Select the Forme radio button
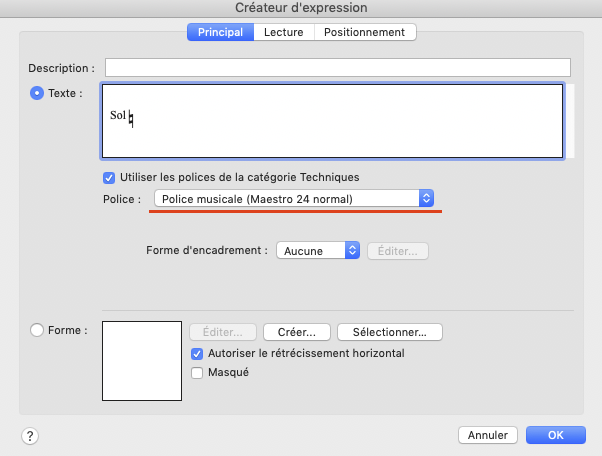The width and height of the screenshot is (602, 456). click(x=38, y=329)
